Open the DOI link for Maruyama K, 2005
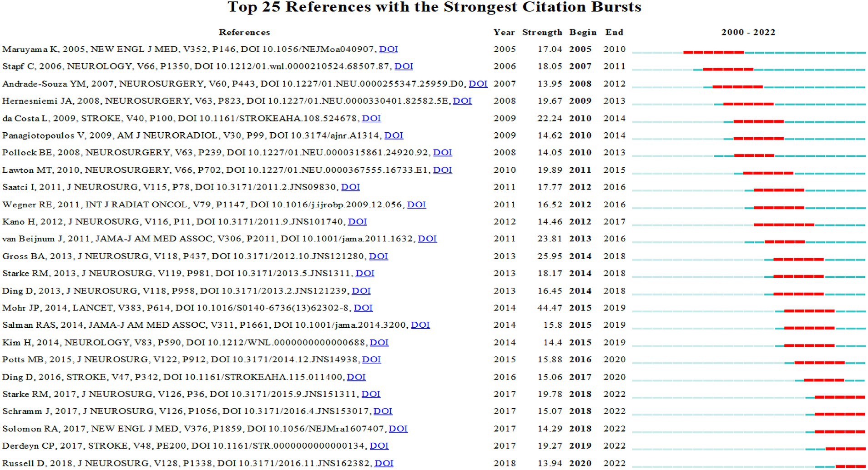This screenshot has height=470, width=868. [x=389, y=49]
